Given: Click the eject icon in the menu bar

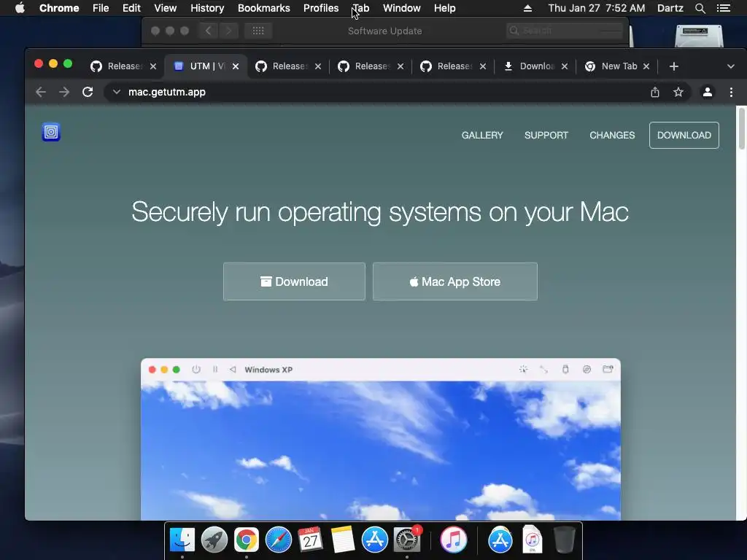Looking at the screenshot, I should click(527, 8).
